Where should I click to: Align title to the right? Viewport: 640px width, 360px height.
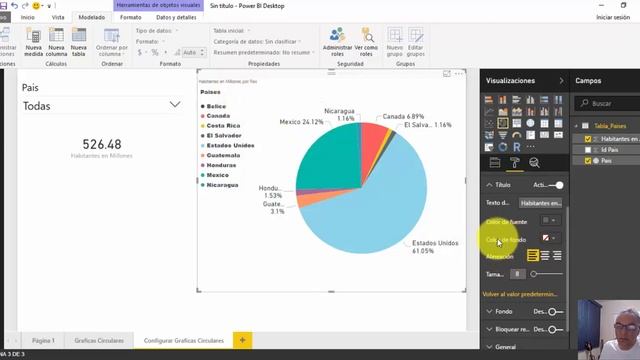(x=557, y=256)
